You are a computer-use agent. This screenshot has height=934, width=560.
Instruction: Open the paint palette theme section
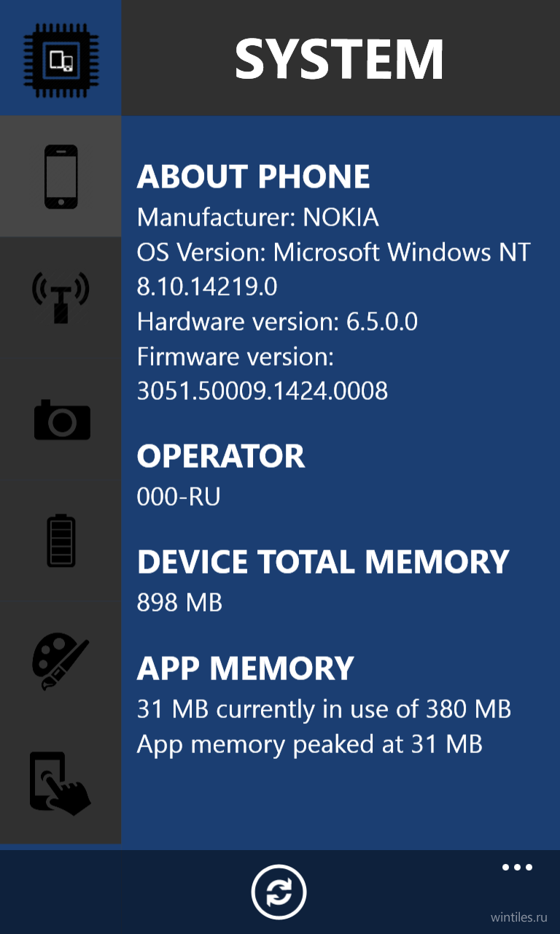point(61,663)
